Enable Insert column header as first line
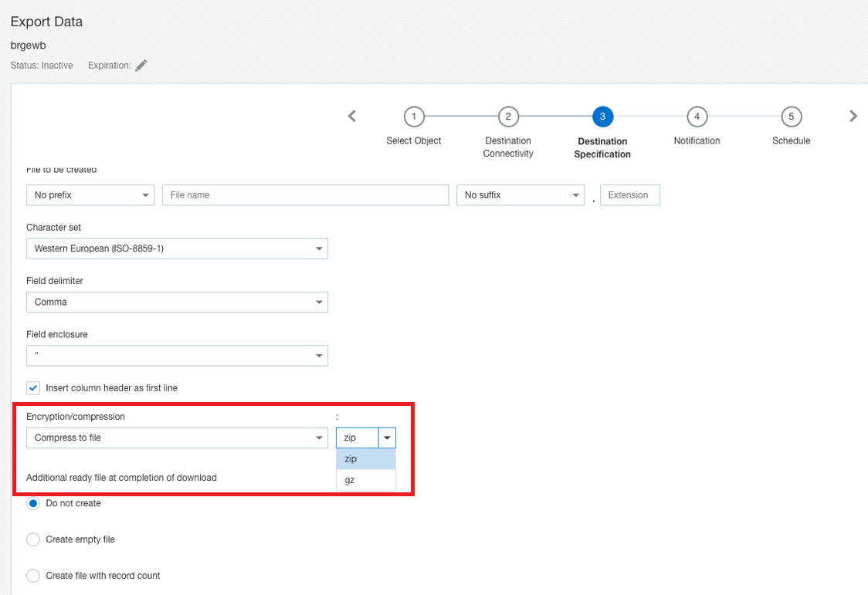The height and width of the screenshot is (595, 868). pyautogui.click(x=32, y=388)
